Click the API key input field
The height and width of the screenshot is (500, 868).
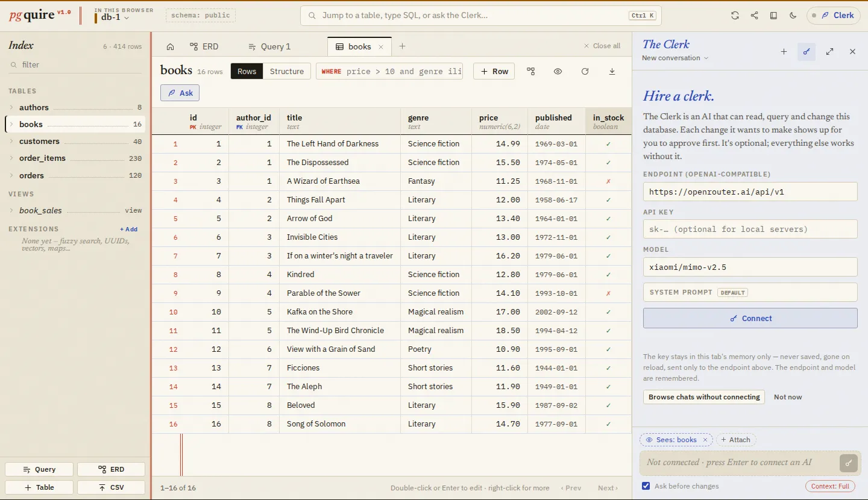click(750, 229)
